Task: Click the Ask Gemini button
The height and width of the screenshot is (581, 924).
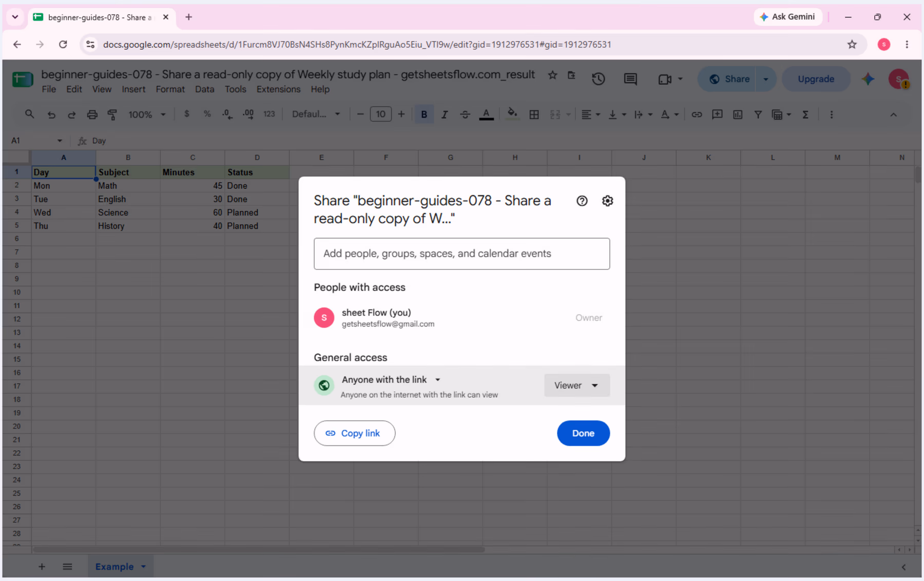Action: [x=787, y=17]
